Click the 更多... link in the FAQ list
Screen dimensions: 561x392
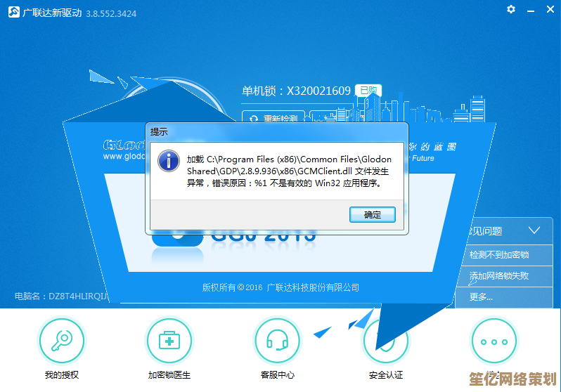(x=482, y=296)
